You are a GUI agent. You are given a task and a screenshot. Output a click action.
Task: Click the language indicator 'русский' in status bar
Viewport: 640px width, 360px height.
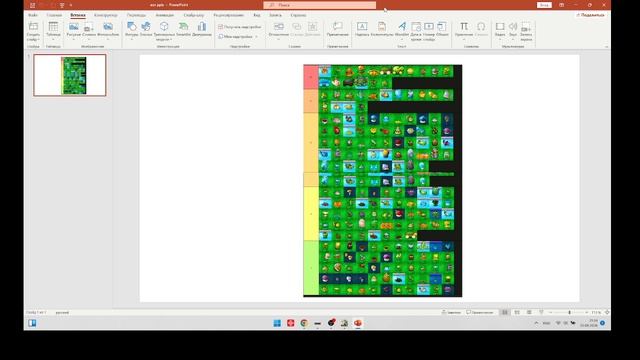[x=62, y=313]
